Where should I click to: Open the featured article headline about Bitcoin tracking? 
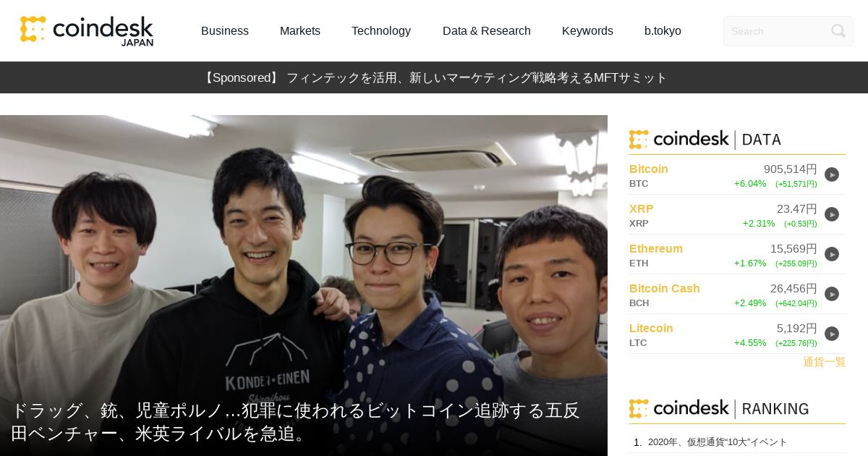(296, 422)
